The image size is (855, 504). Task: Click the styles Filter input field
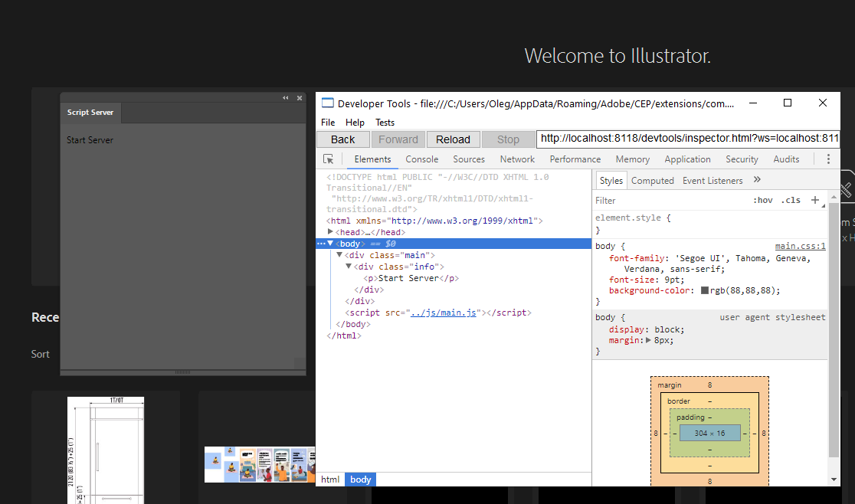[670, 201]
